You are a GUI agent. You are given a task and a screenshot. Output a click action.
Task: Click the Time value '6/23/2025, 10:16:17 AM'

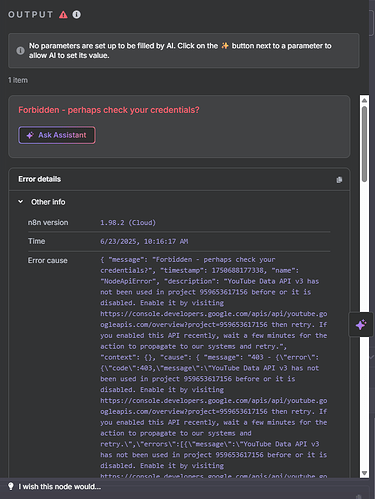click(x=144, y=241)
